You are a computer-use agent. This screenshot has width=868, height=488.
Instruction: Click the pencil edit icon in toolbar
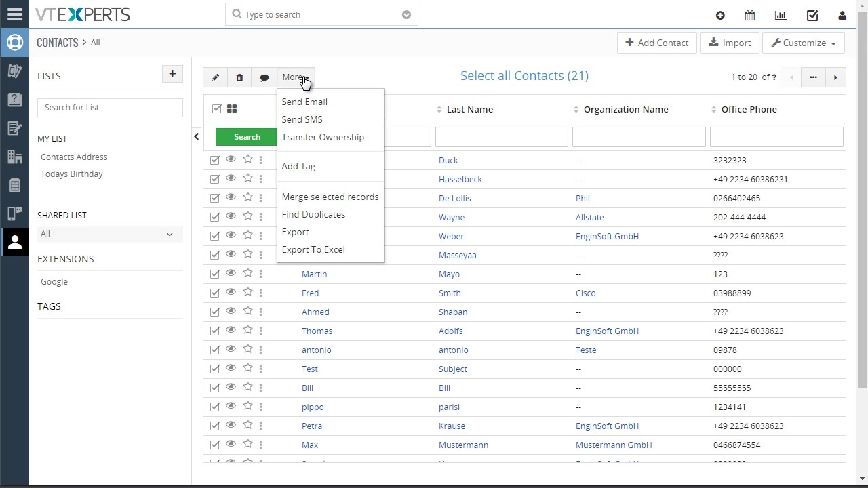[x=215, y=78]
